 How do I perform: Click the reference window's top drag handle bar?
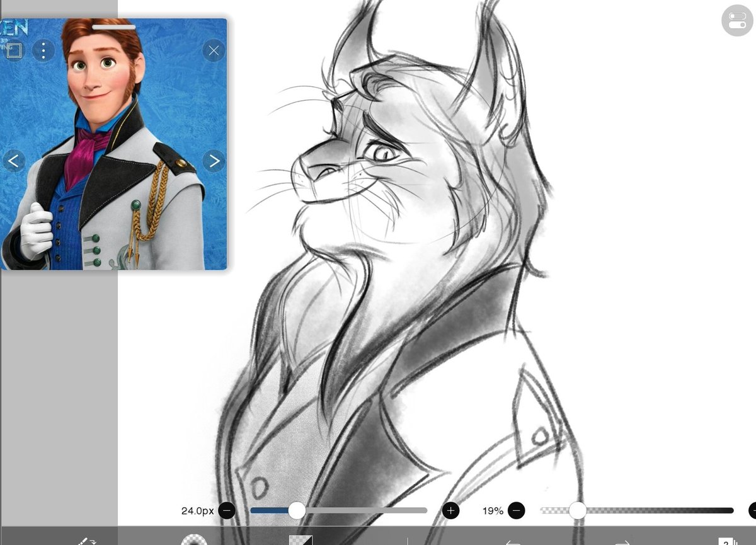114,27
